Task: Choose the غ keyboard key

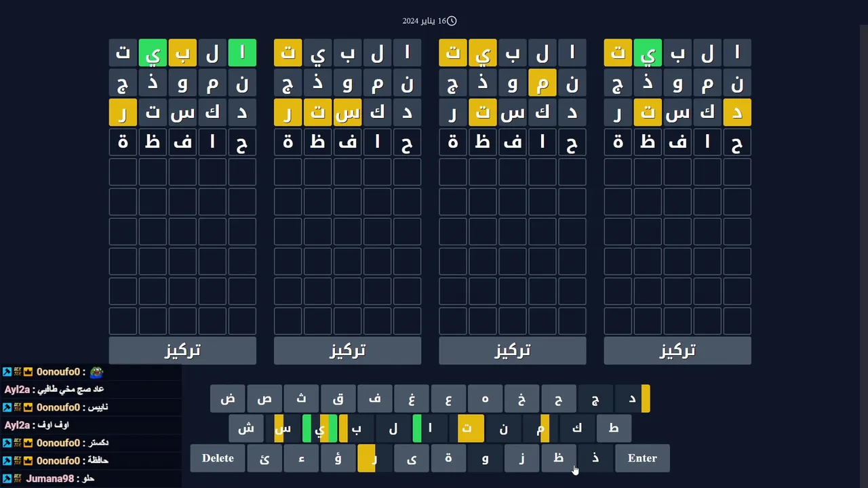Action: coord(411,399)
